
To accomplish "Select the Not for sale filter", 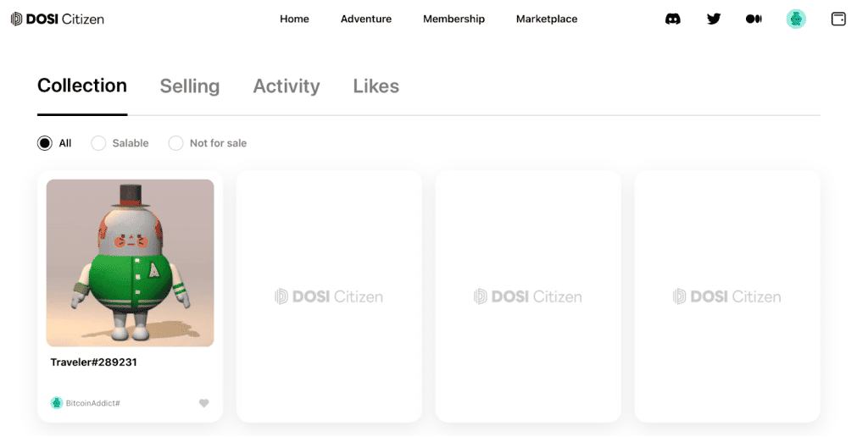I will point(176,143).
